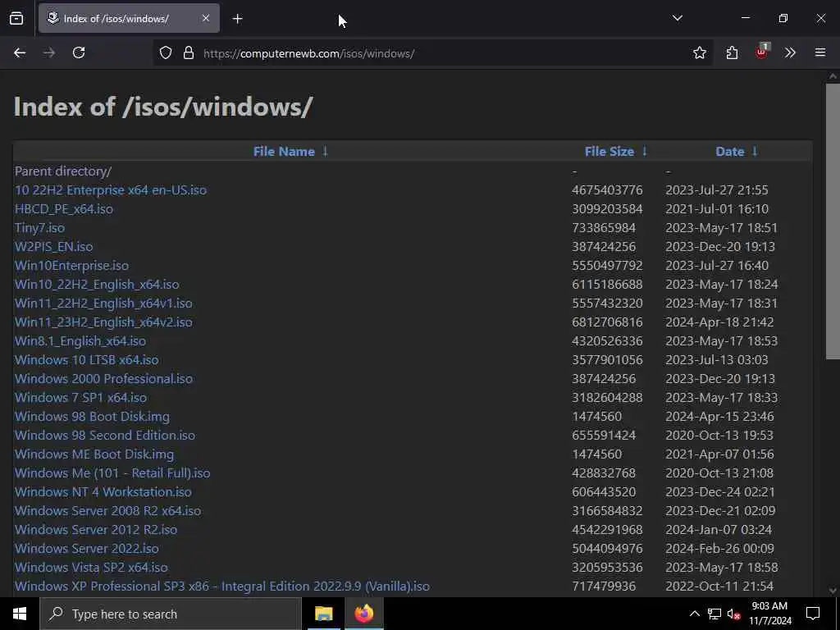Open the Windows Start menu
The width and height of the screenshot is (840, 630).
[x=20, y=614]
